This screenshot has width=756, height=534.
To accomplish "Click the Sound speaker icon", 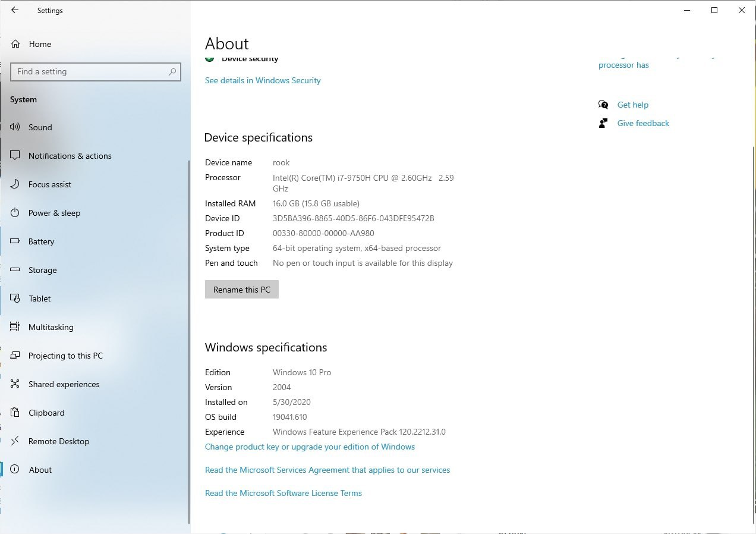I will pos(15,127).
